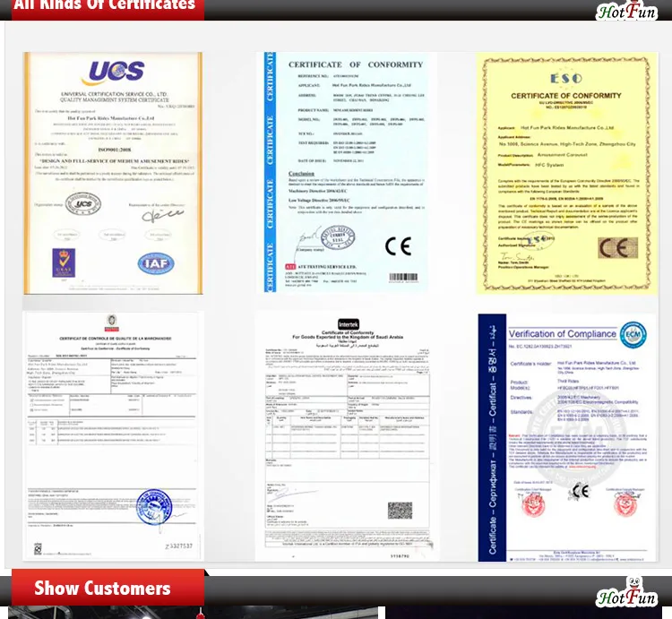Click the CE mark on the blue-striped certificate
This screenshot has height=619, width=672.
point(398,245)
